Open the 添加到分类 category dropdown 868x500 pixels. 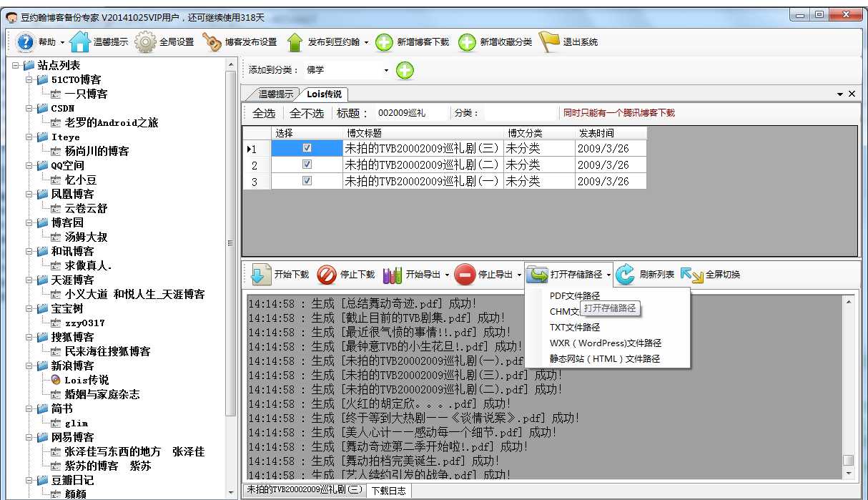(x=385, y=71)
